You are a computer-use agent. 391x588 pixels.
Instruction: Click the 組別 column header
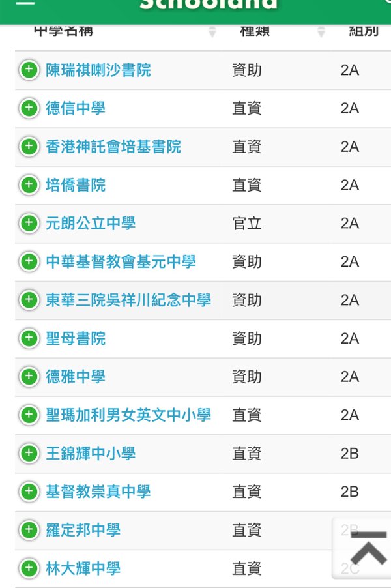(x=364, y=31)
